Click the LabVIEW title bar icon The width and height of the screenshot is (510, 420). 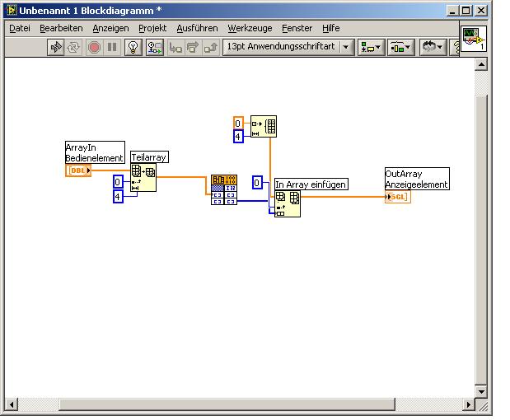point(12,11)
